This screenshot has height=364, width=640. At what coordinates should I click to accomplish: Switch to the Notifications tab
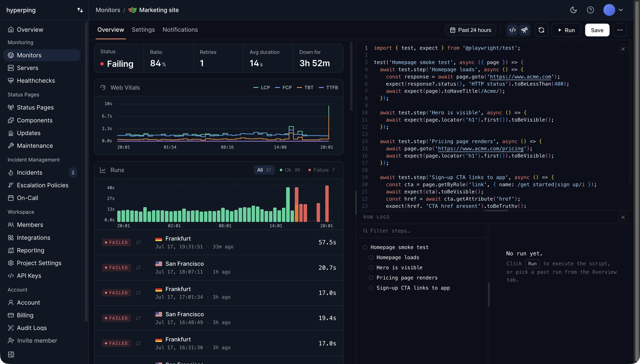tap(180, 30)
